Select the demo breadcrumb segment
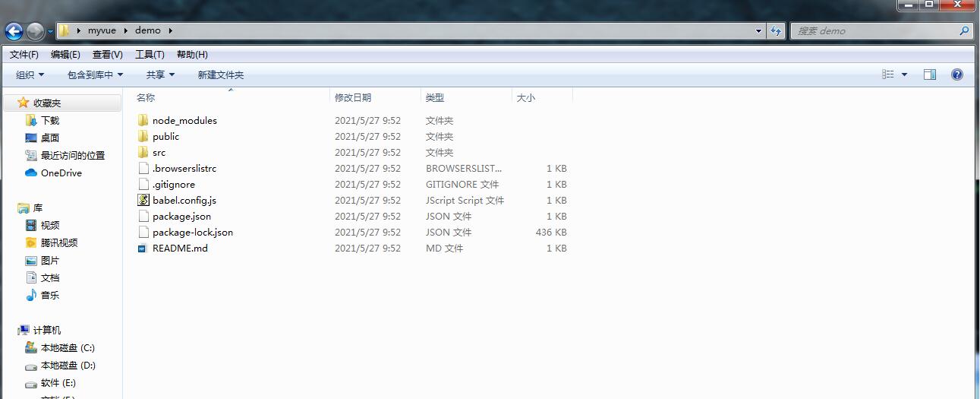Image resolution: width=980 pixels, height=399 pixels. point(148,30)
